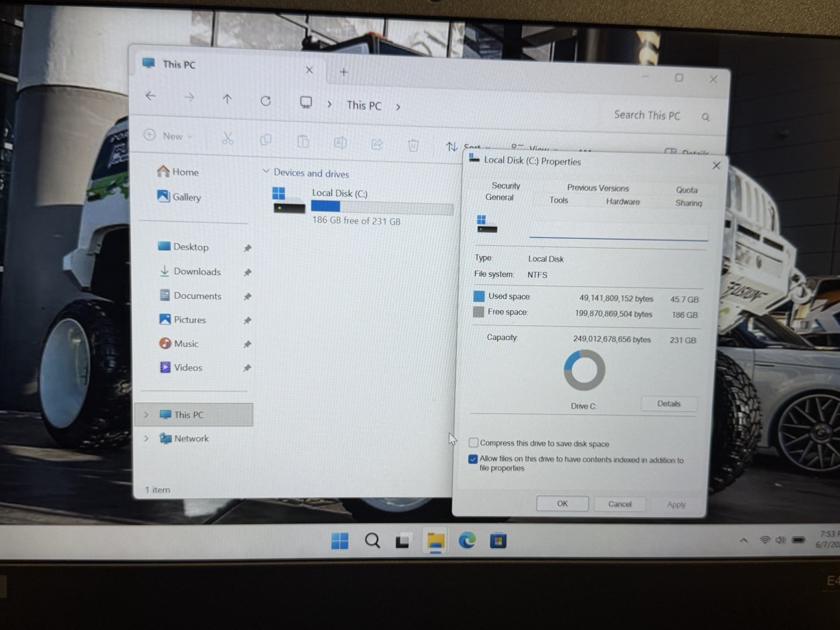Click the search magnifier in Explorer
Image resolution: width=840 pixels, height=630 pixels.
click(706, 117)
